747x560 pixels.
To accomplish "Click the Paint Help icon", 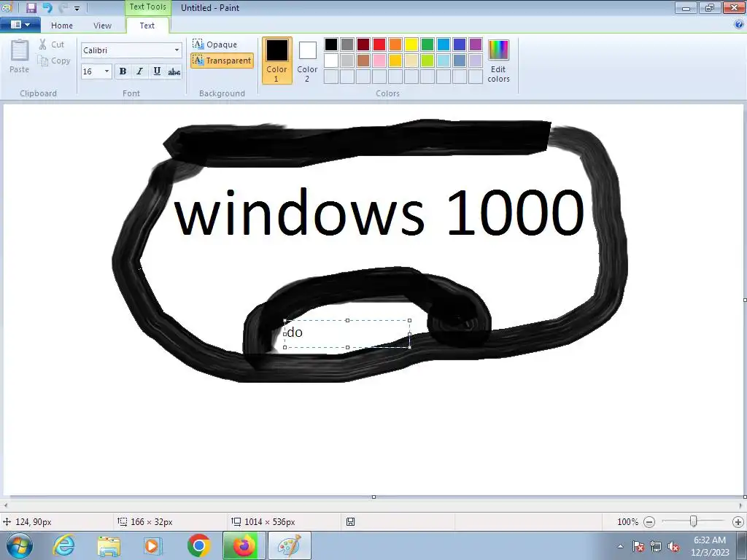I will click(739, 24).
